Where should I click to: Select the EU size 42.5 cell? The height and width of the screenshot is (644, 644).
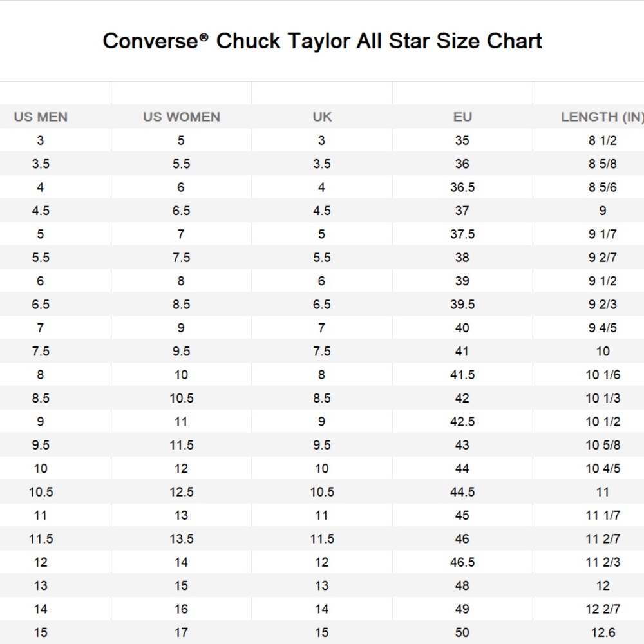462,422
